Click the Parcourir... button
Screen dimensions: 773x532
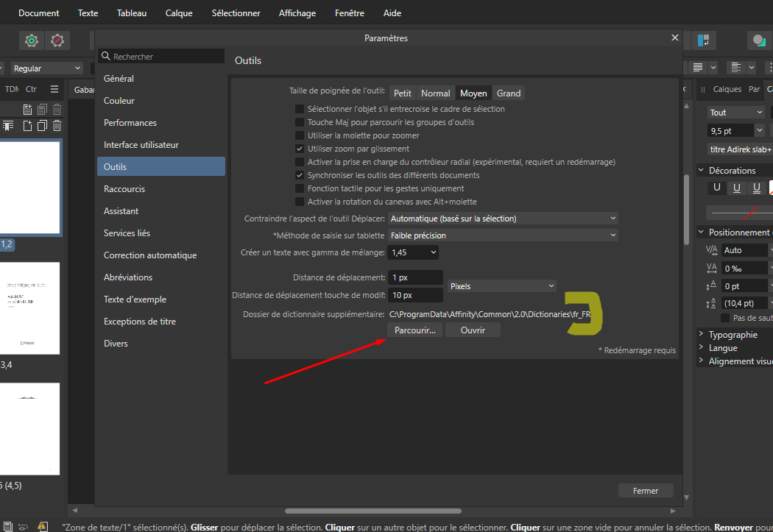415,330
